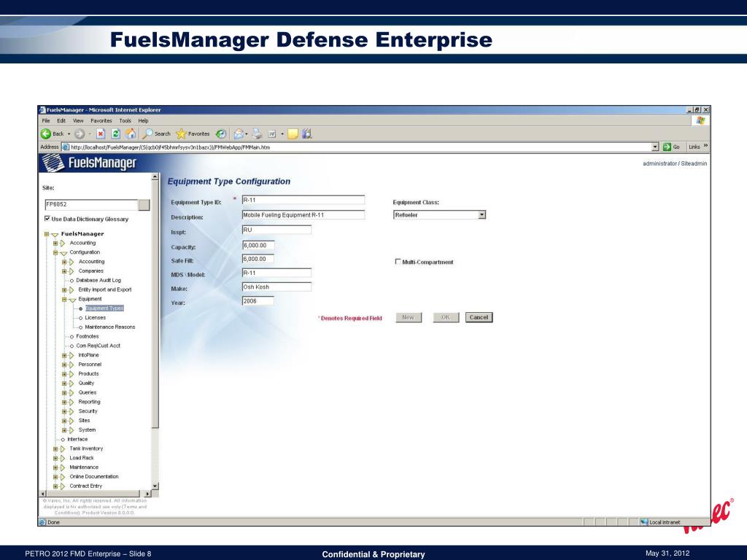
Task: Select Com Req\Cust Acct tree item
Action: pyautogui.click(x=98, y=346)
